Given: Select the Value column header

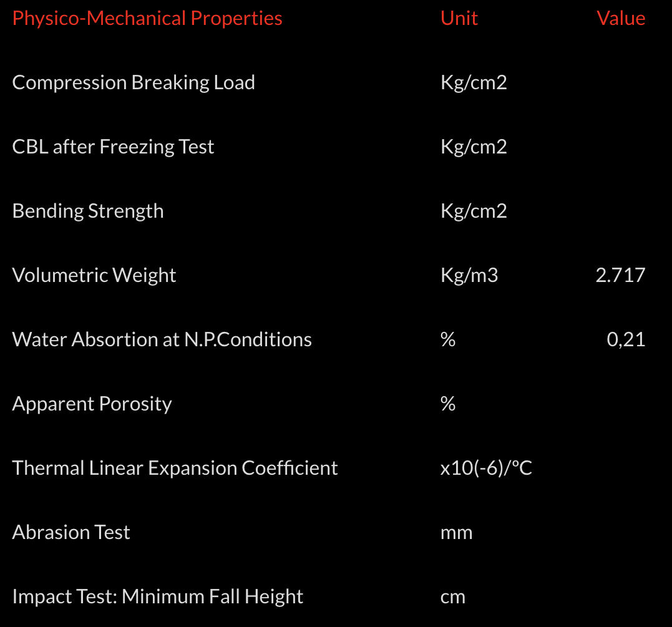Looking at the screenshot, I should point(621,18).
